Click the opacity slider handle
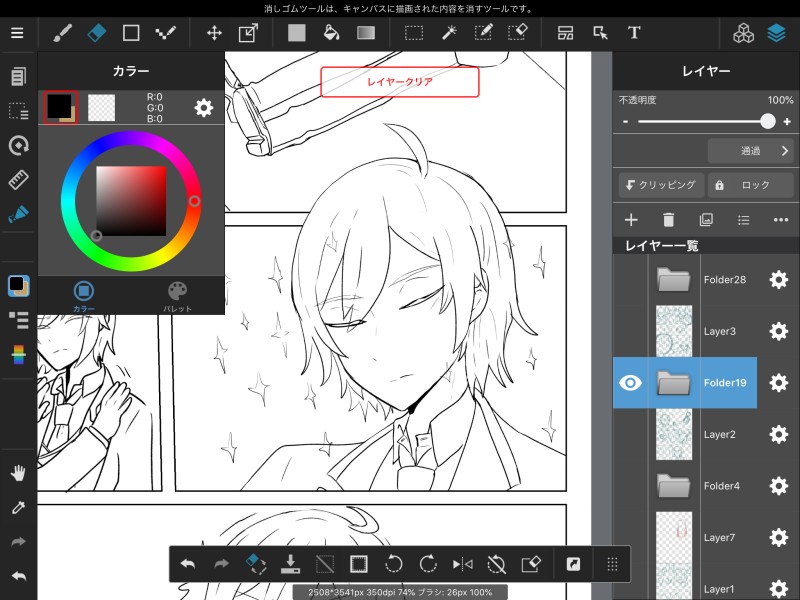Screen dimensions: 800x600 pos(767,121)
